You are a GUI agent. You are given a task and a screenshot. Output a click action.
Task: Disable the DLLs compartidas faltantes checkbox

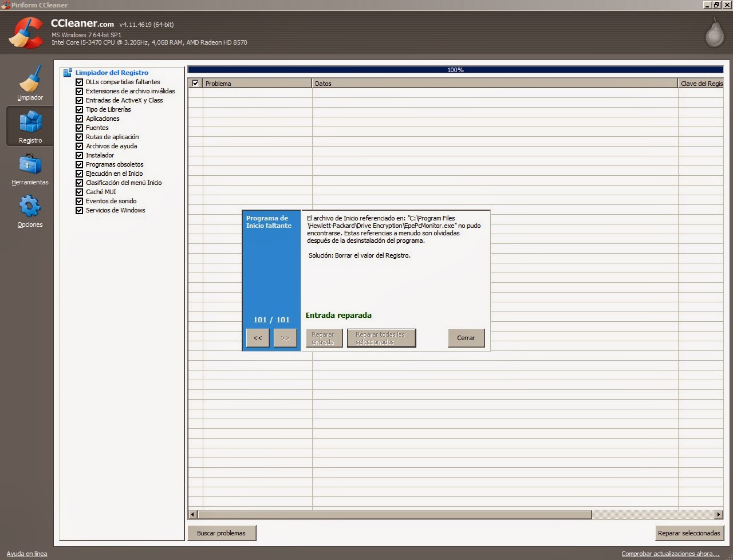(x=80, y=82)
